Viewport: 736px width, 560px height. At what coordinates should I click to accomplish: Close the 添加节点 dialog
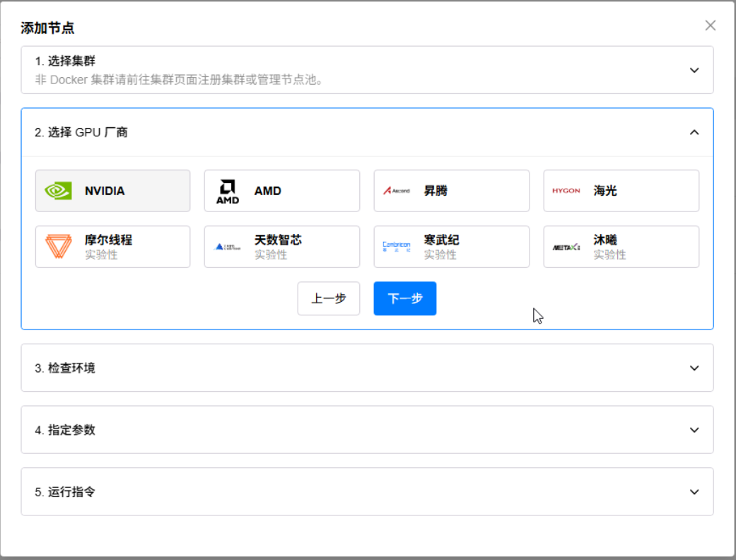[710, 25]
